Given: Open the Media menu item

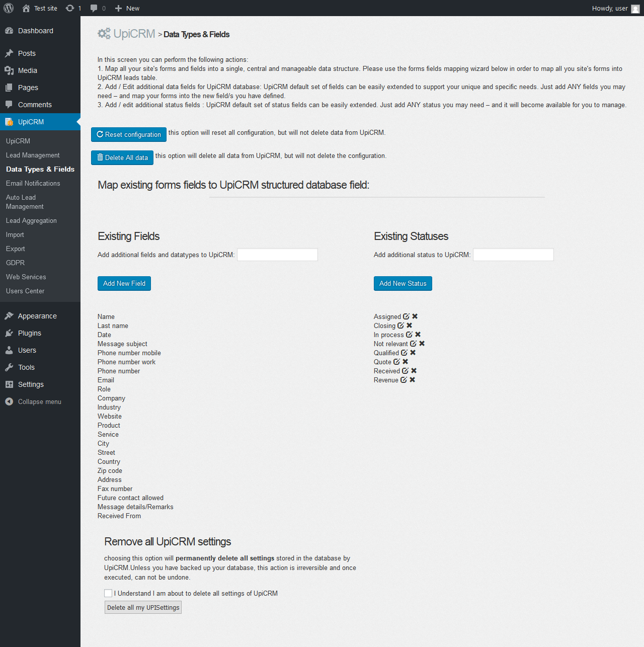Looking at the screenshot, I should click(40, 70).
